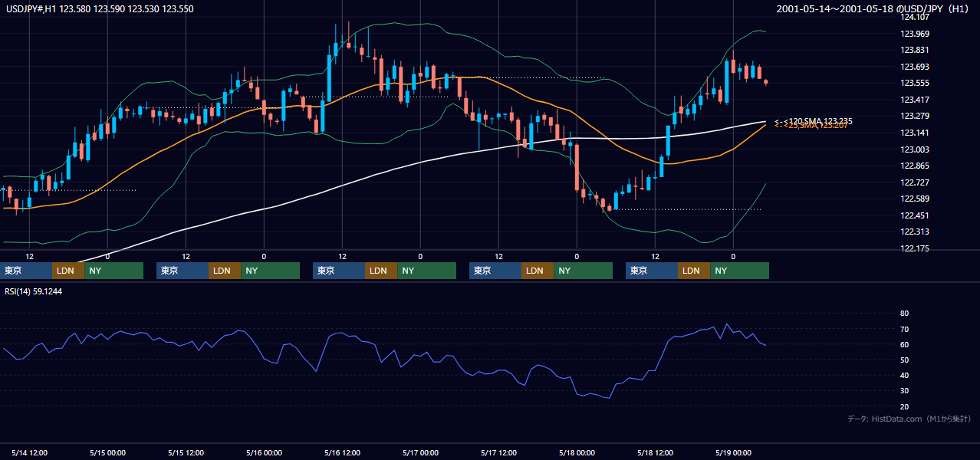Click price axis label 123.141

coord(915,133)
